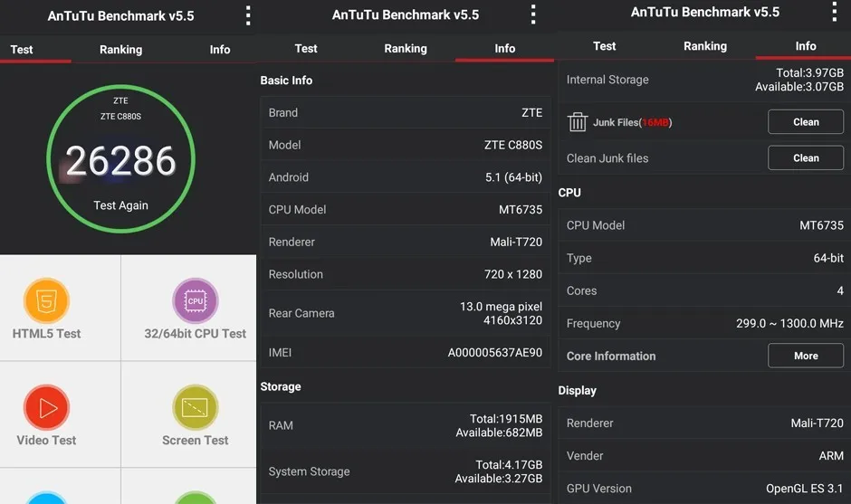The height and width of the screenshot is (504, 851).
Task: Select Renderer row in Basic Info
Action: [406, 242]
